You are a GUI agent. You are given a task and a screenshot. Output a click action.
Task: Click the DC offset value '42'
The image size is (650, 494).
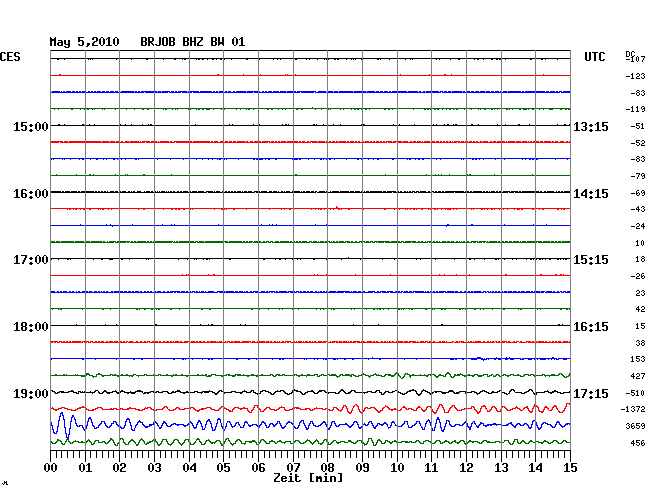click(x=640, y=309)
